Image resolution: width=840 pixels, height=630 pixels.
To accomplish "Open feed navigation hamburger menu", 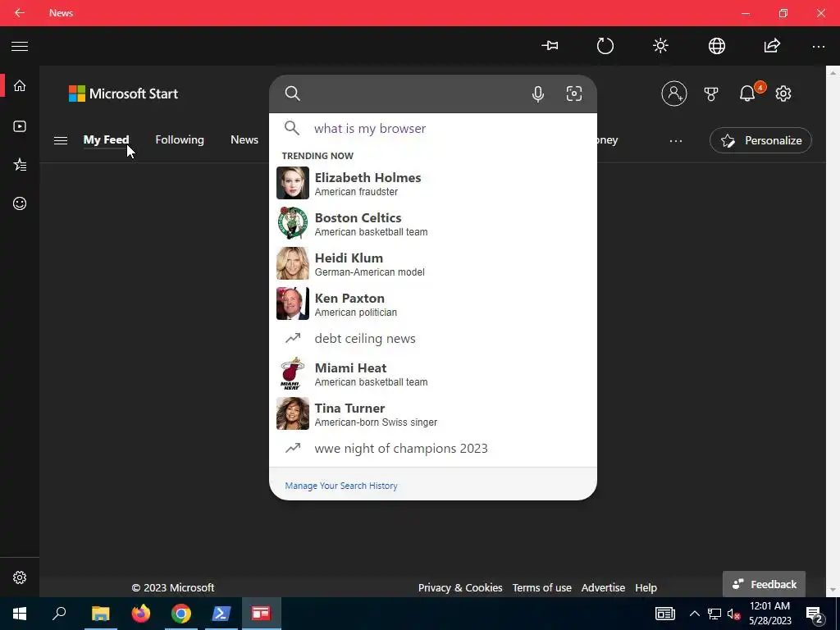I will pos(61,140).
